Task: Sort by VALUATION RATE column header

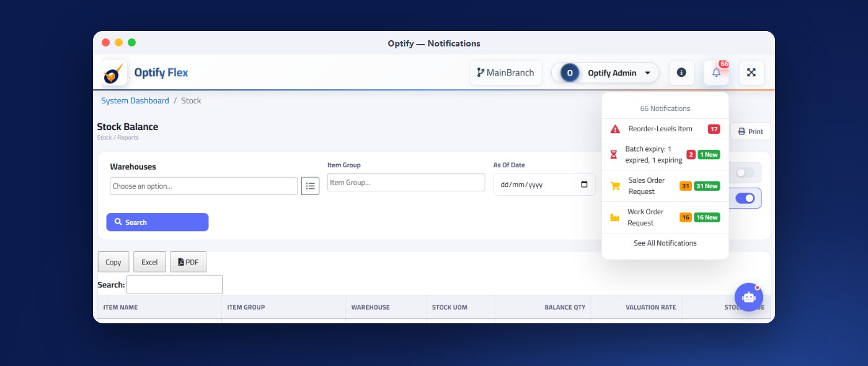Action: (637, 308)
